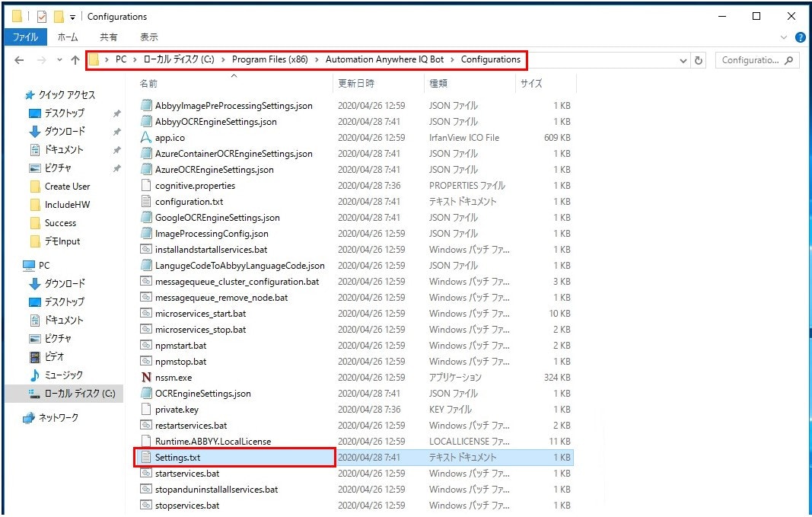Screen dimensions: 812x517
Task: Click stopservices.bat batch icon
Action: coord(147,505)
